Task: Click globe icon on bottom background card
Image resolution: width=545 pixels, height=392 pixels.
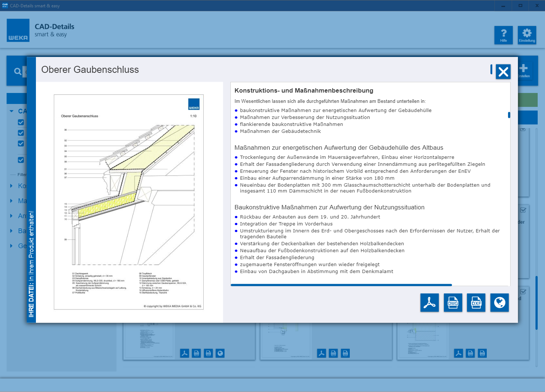Action: [220, 353]
